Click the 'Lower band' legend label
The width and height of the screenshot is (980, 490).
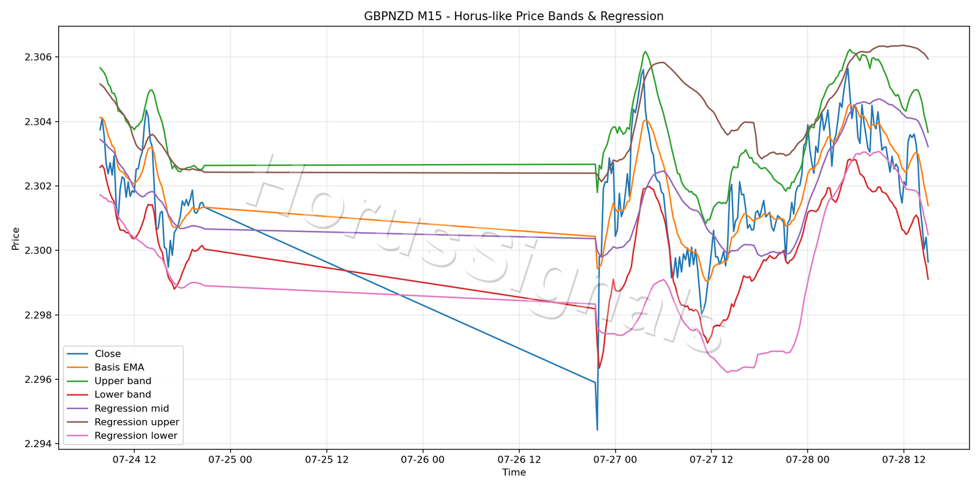pos(123,395)
